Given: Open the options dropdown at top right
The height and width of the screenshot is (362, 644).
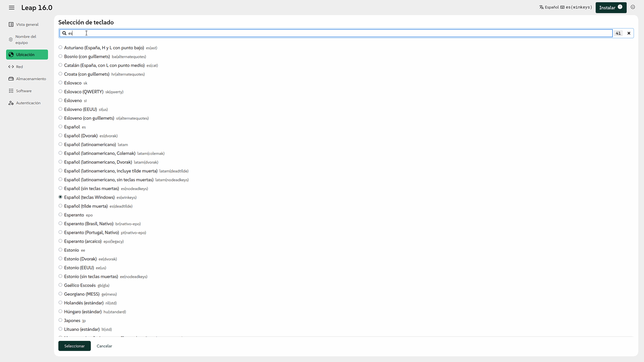Looking at the screenshot, I should pos(633,7).
